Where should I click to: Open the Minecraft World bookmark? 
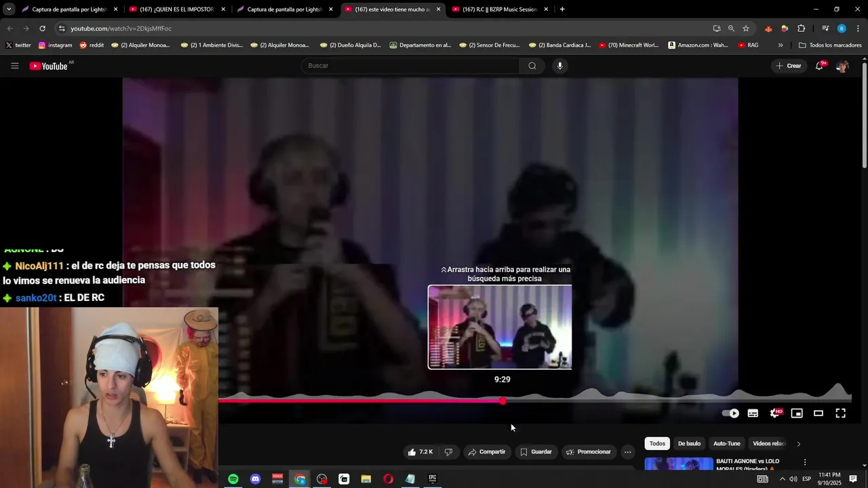(x=629, y=45)
